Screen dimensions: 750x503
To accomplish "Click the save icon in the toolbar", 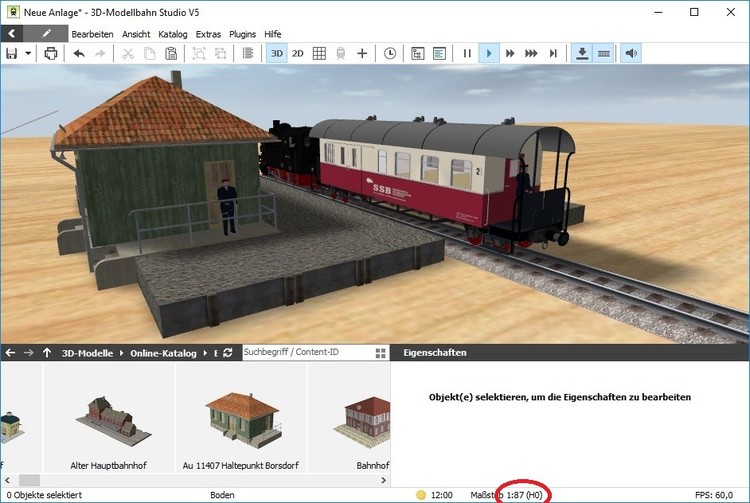I will [12, 53].
